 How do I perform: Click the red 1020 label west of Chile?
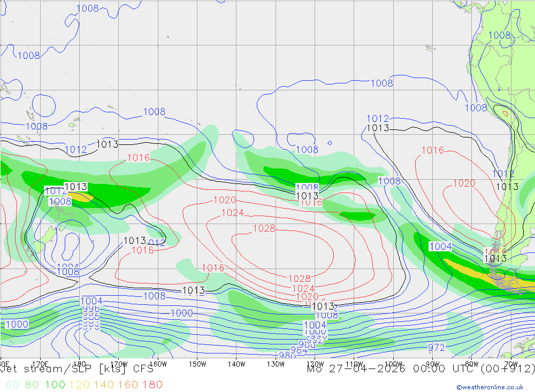click(x=464, y=183)
